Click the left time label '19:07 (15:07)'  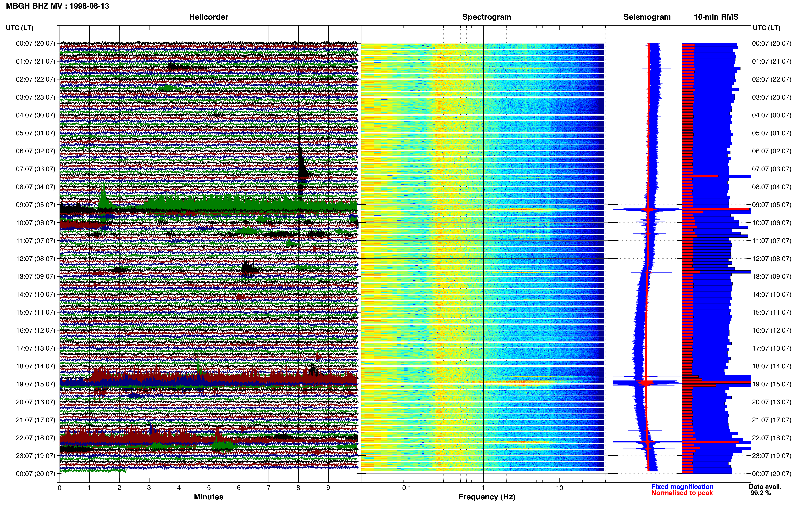(x=35, y=384)
